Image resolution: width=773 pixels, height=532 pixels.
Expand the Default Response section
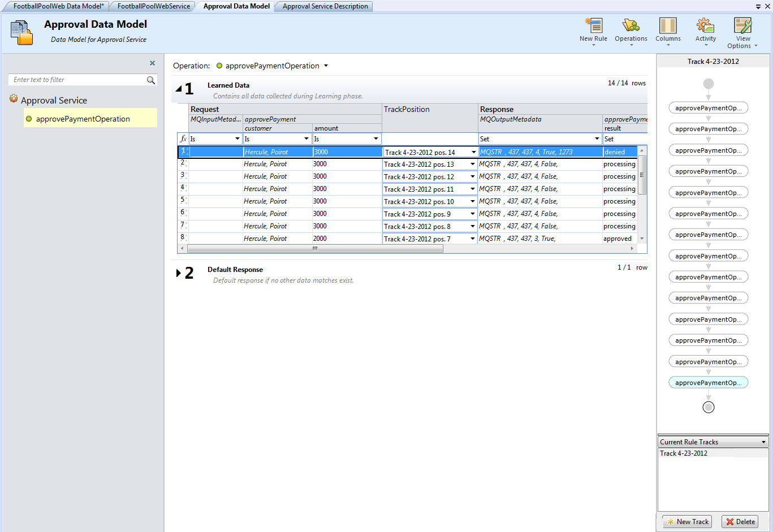tap(179, 273)
